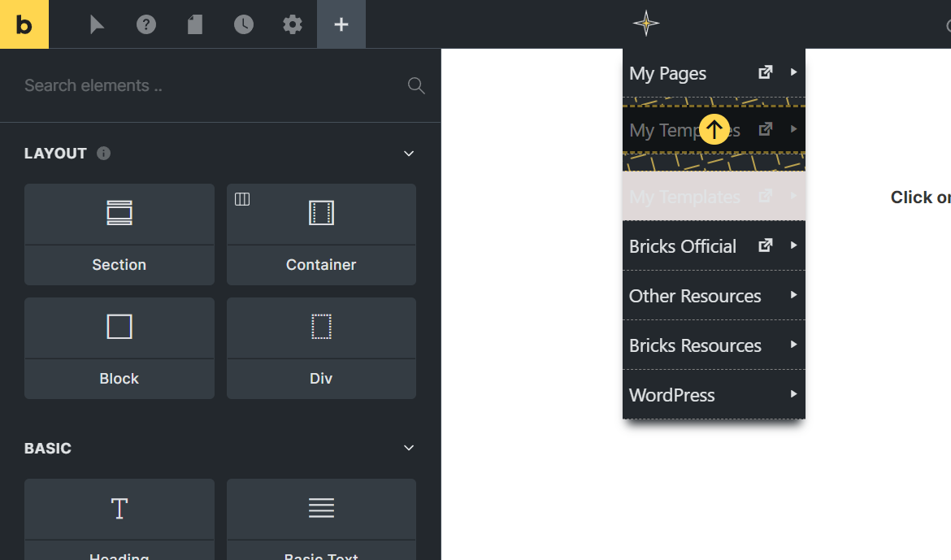
Task: Click the search magnifier icon
Action: [x=416, y=85]
